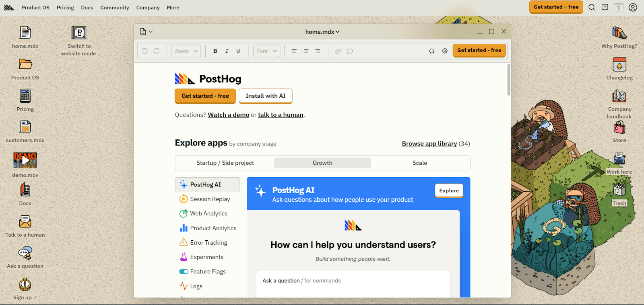This screenshot has width=644, height=305.
Task: Select the Scale stage tab
Action: [420, 163]
